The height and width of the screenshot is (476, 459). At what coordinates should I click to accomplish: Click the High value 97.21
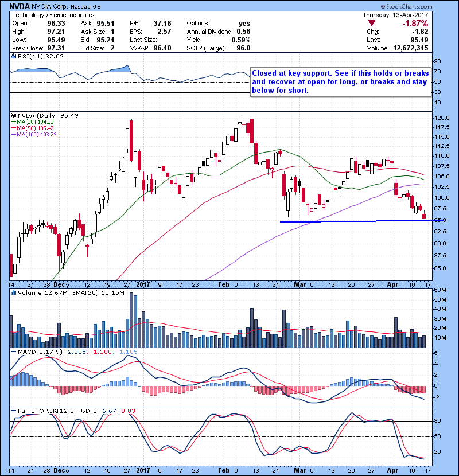pos(56,32)
